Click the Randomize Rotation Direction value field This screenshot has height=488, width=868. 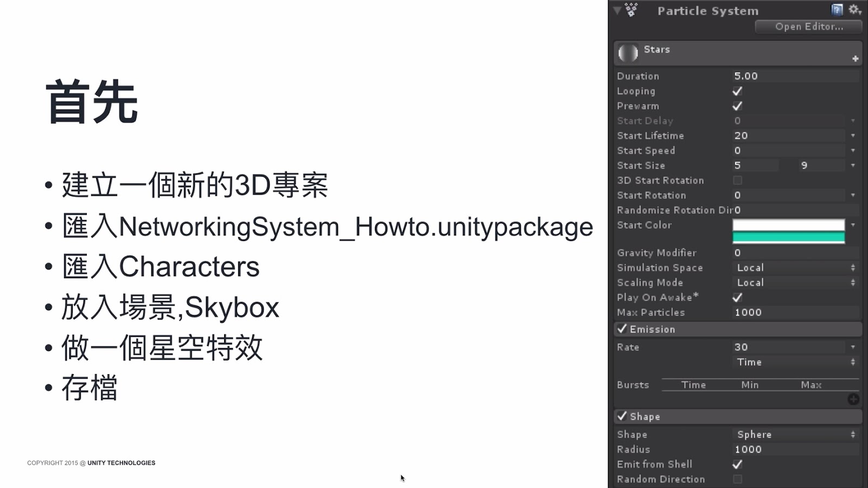tap(796, 210)
